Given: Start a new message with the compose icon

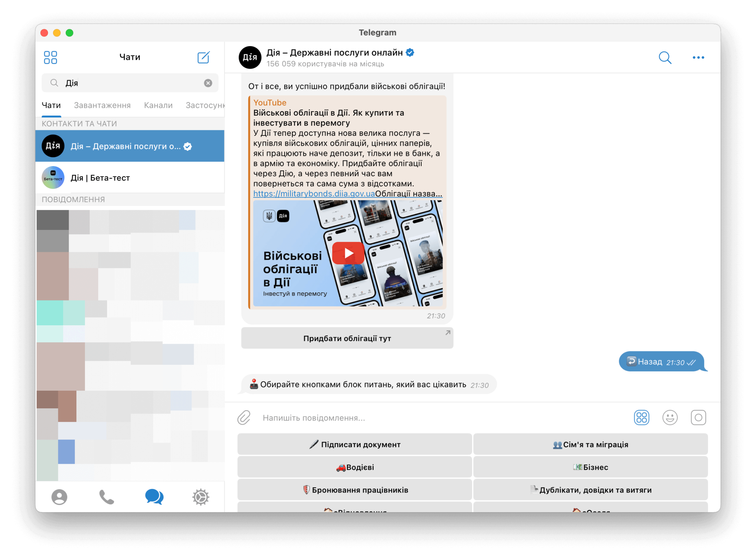Looking at the screenshot, I should pyautogui.click(x=203, y=57).
